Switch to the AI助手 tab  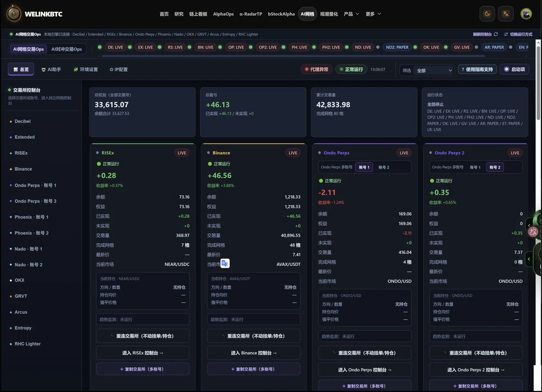pyautogui.click(x=51, y=69)
